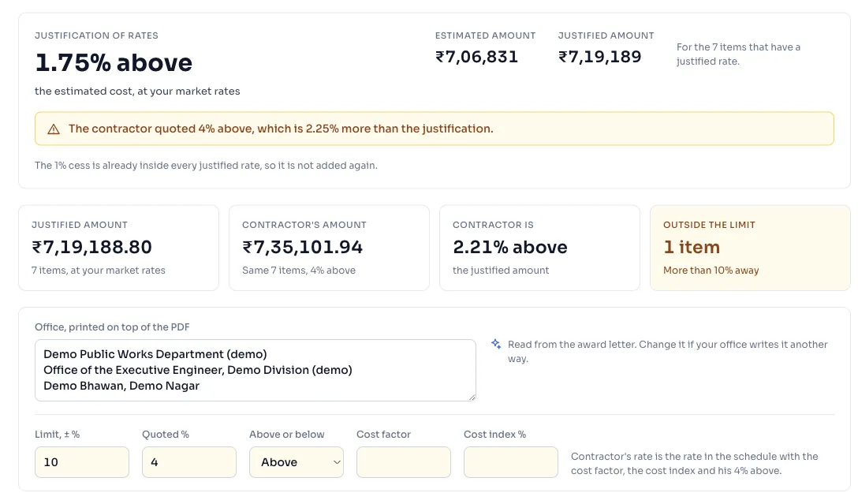Click the 'JUSTIFICATION OF RATES' heading
This screenshot has height=504, width=858.
(96, 35)
